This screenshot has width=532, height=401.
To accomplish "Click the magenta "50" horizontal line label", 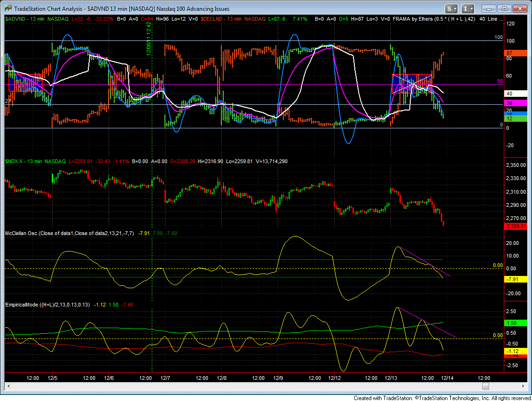I will coord(500,81).
